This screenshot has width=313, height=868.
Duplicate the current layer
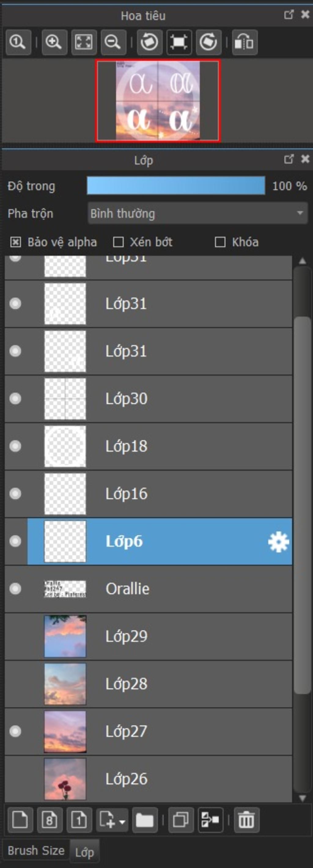181,820
